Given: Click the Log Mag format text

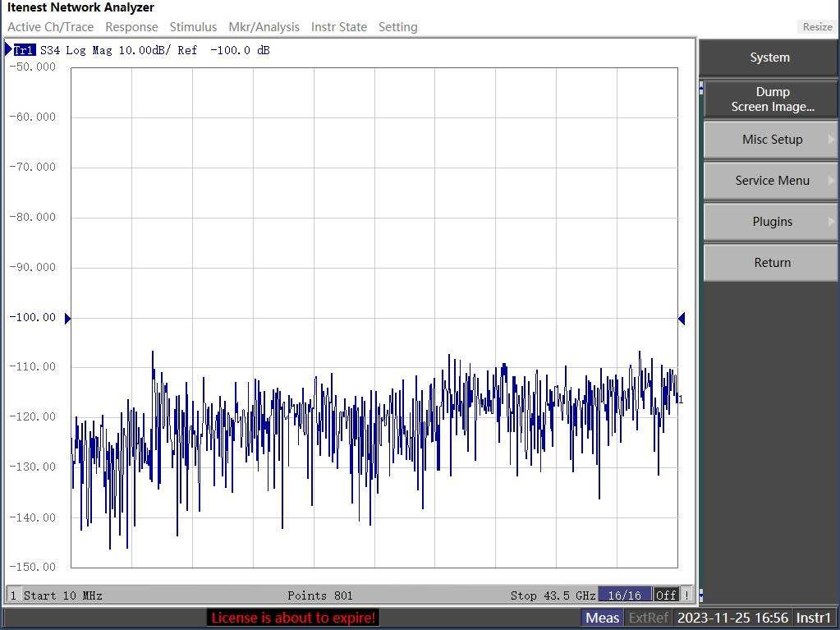Looking at the screenshot, I should [x=89, y=50].
